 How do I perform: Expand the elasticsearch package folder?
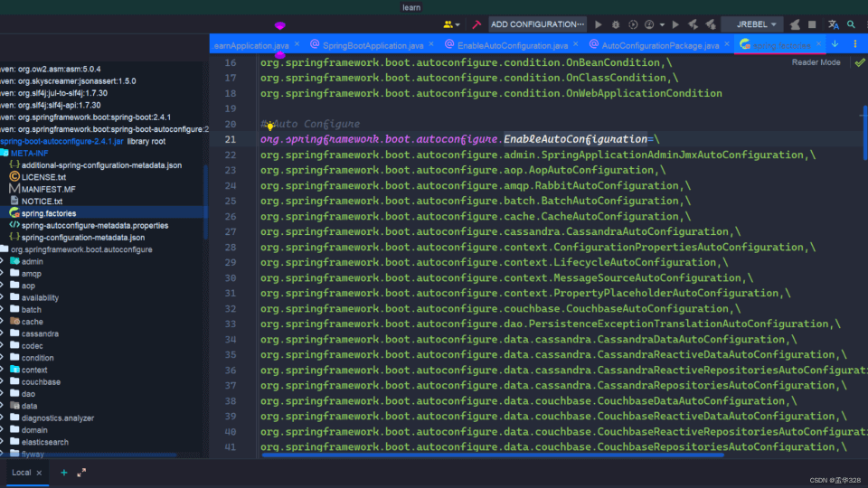pos(3,442)
